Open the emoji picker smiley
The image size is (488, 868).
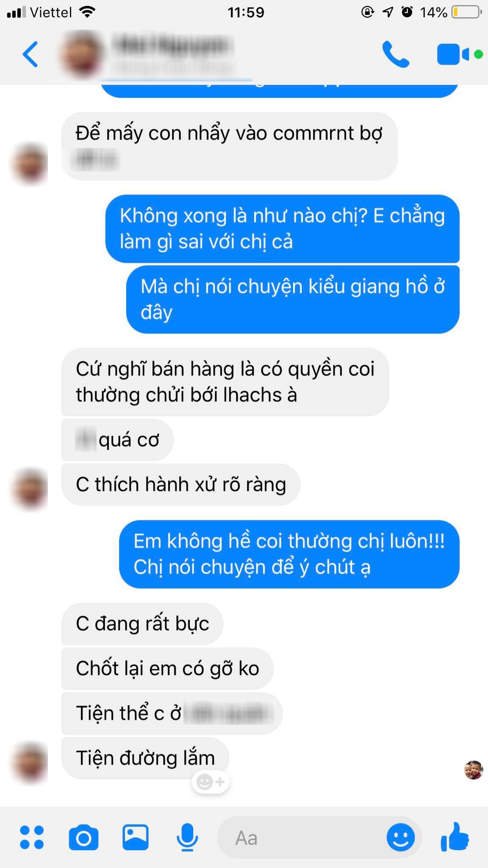[x=400, y=837]
